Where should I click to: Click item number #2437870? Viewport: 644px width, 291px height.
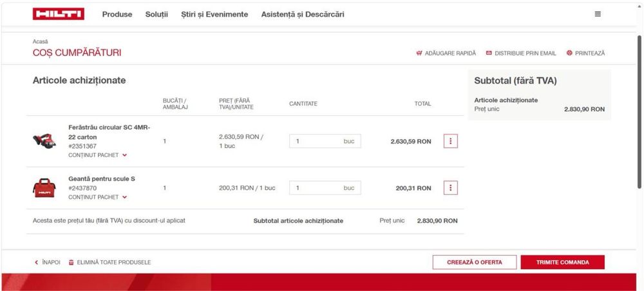tap(82, 188)
